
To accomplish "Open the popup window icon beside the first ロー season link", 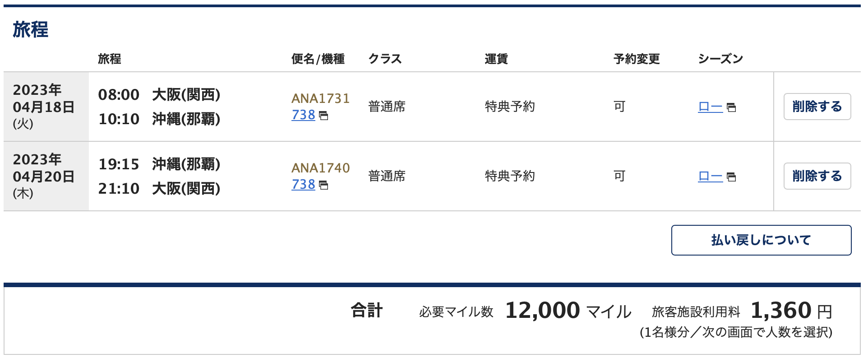I will tap(731, 107).
